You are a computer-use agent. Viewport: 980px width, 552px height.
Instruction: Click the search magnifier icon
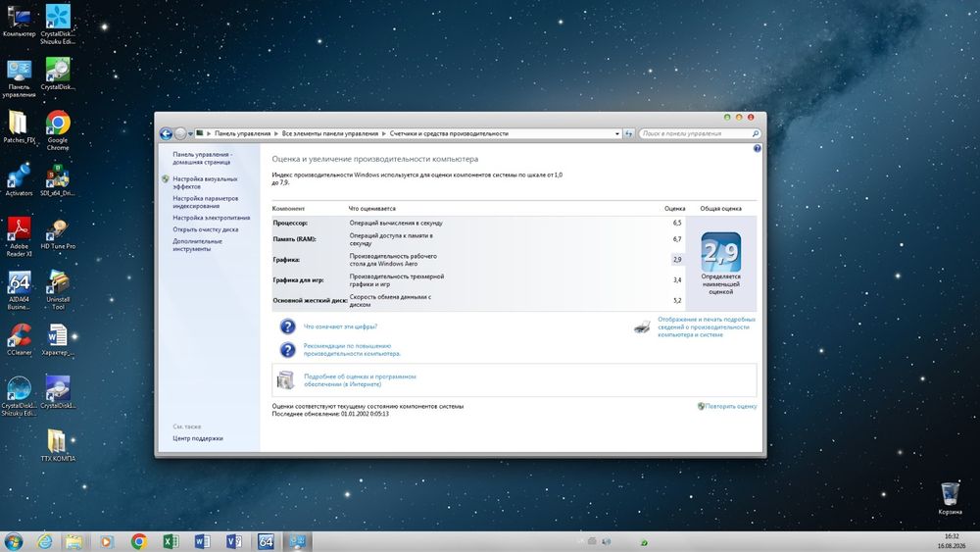755,133
